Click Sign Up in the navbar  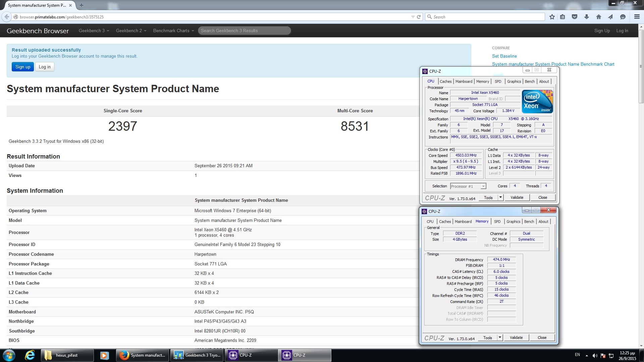[602, 31]
